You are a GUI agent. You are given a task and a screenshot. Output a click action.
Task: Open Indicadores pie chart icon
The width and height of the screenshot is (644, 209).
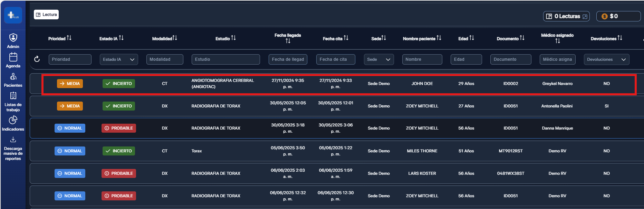coord(13,120)
